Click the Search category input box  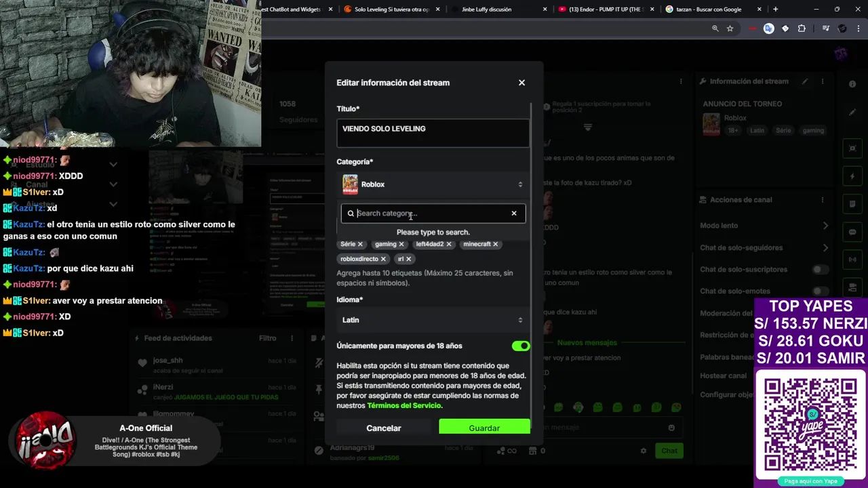click(433, 213)
